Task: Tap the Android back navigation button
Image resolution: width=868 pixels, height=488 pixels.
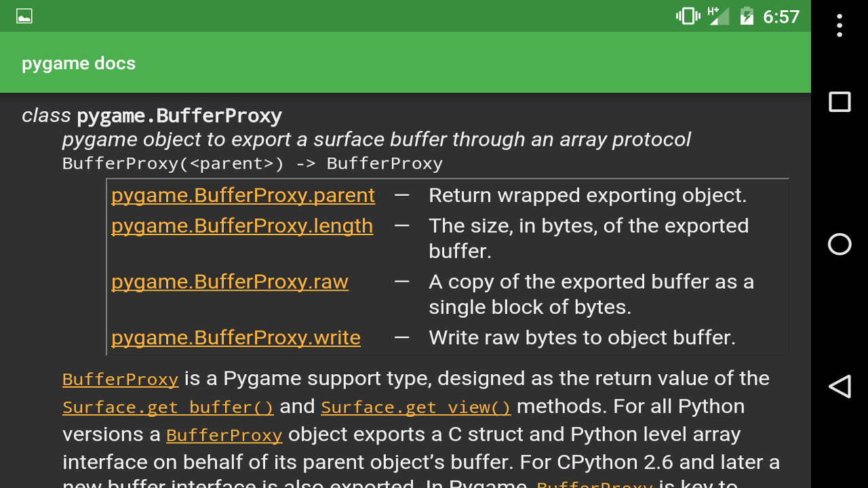Action: 840,386
